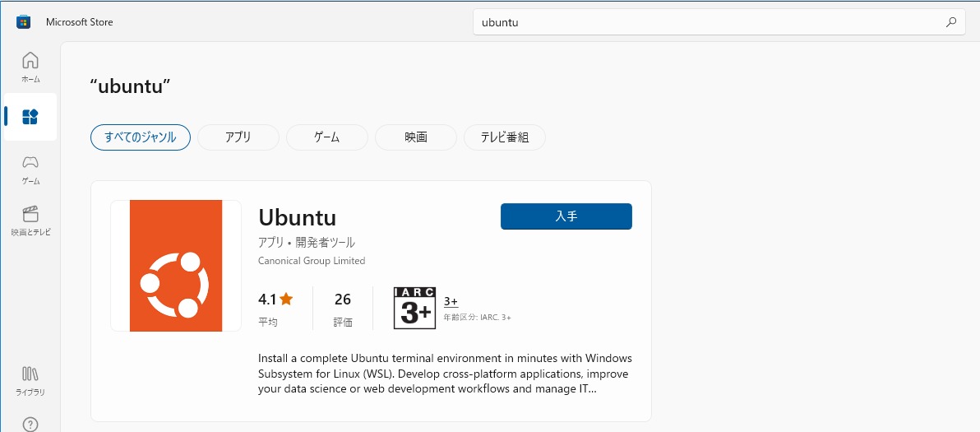Viewport: 980px width, 432px height.
Task: Click the IARC 3+ rating badge
Action: click(414, 309)
